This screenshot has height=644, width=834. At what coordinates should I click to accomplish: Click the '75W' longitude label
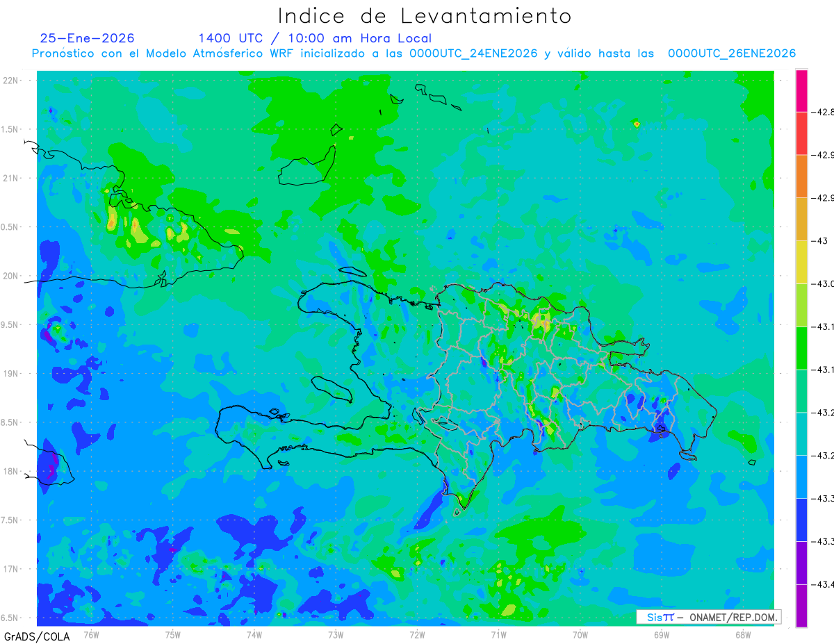pos(173,634)
